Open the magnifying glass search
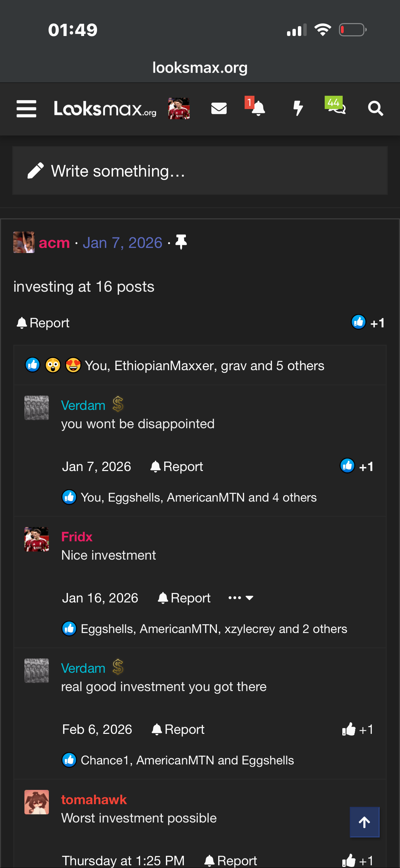The height and width of the screenshot is (868, 400). pyautogui.click(x=376, y=109)
